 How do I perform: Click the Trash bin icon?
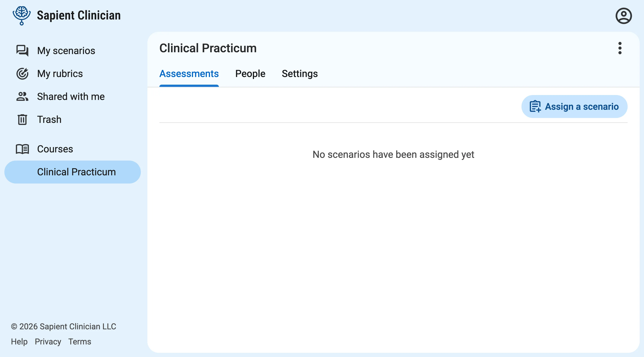click(22, 120)
